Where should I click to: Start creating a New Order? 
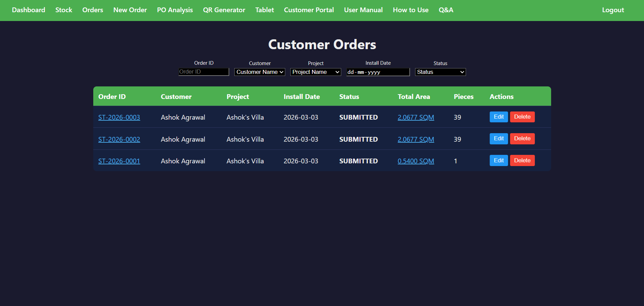[130, 10]
